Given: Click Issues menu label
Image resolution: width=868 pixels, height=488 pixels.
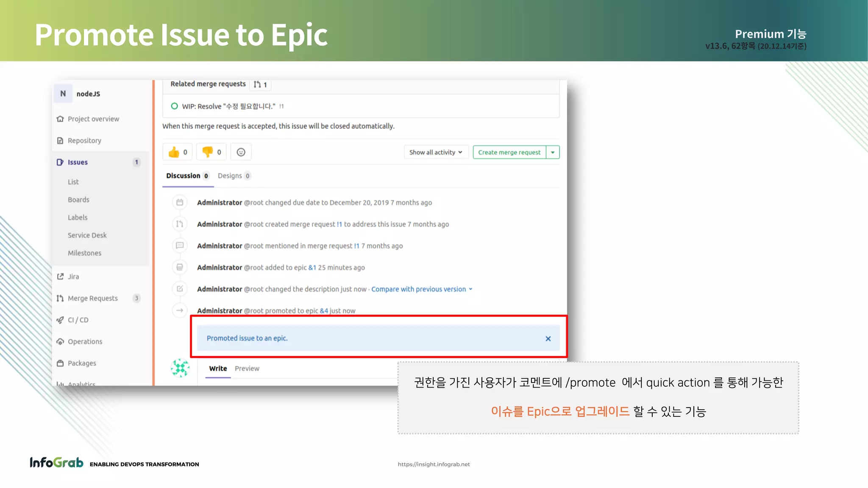Looking at the screenshot, I should click(x=78, y=162).
